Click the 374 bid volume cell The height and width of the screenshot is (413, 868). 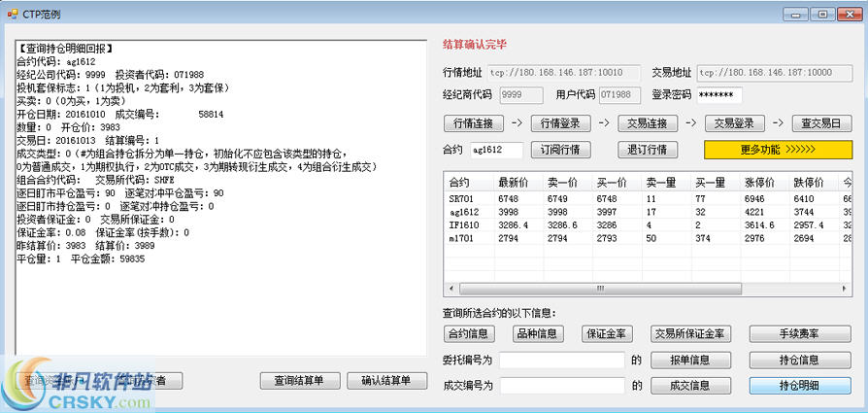[716, 238]
